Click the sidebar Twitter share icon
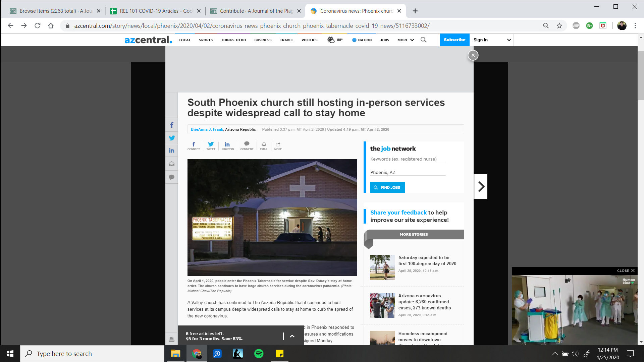 [x=171, y=138]
